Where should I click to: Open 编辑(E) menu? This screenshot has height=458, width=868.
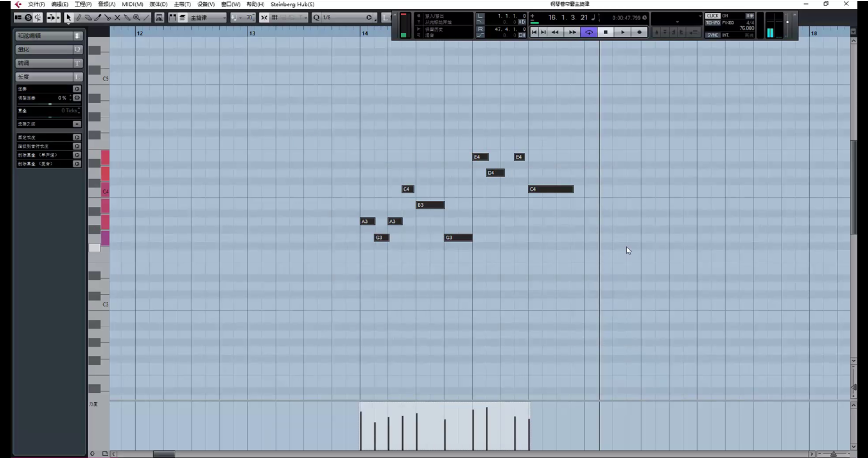point(60,4)
